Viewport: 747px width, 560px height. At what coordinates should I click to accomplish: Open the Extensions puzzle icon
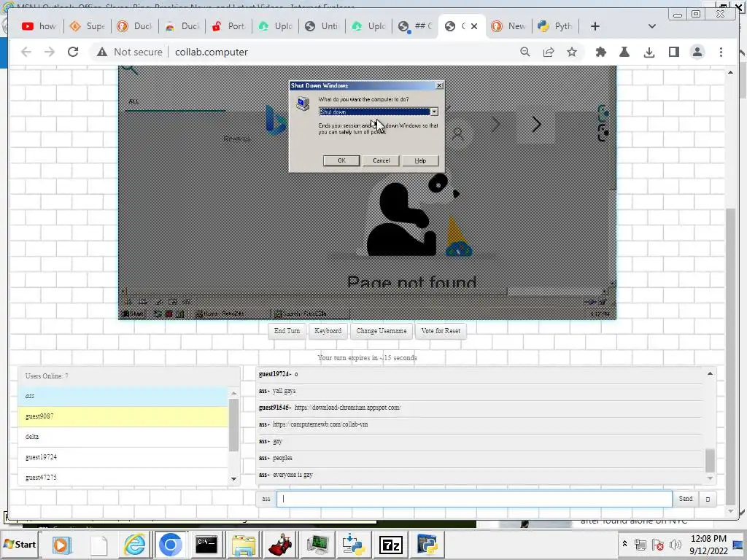(x=601, y=52)
